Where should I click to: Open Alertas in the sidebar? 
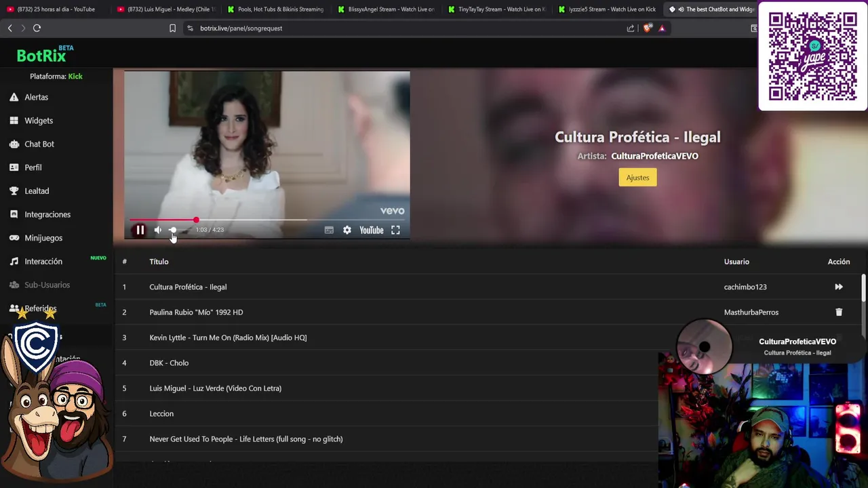tap(37, 97)
